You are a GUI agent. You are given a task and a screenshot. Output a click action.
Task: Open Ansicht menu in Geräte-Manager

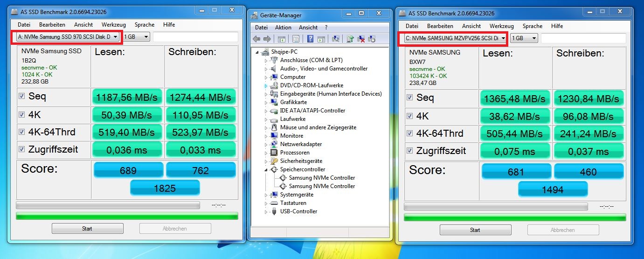308,28
